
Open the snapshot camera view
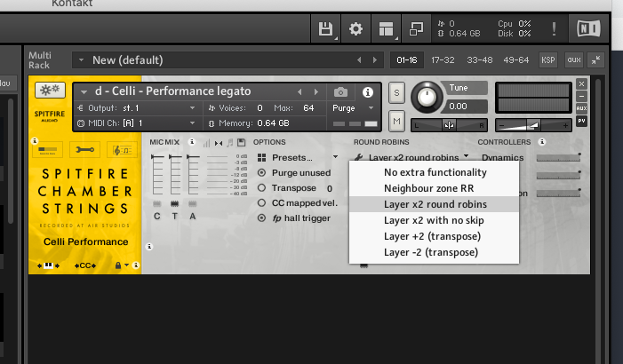coord(340,92)
